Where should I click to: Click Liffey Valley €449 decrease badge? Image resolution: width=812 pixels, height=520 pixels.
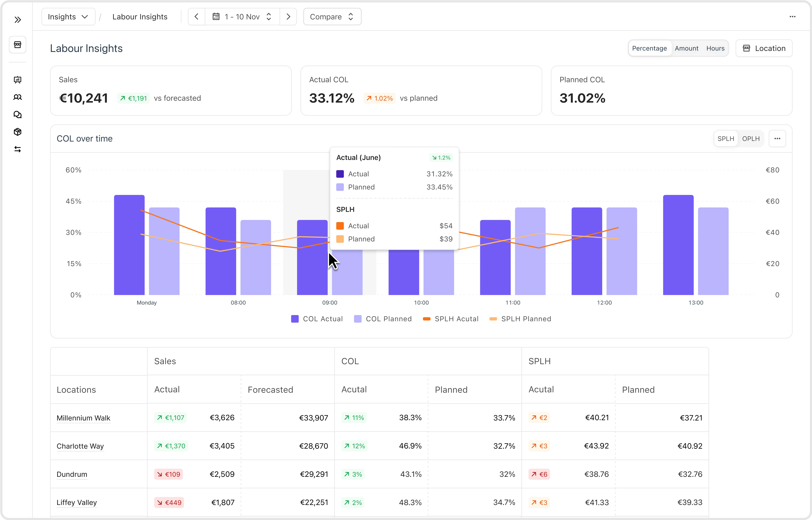(x=169, y=502)
